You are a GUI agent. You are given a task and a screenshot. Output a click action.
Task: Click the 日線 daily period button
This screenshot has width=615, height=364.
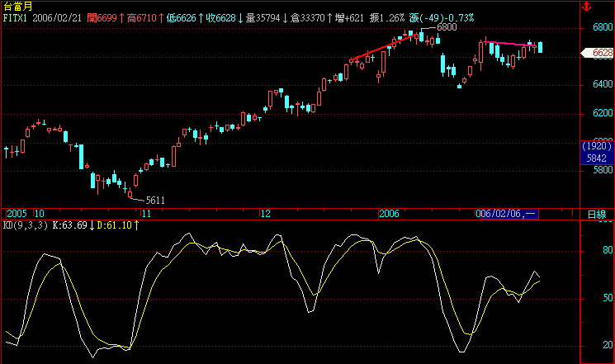[597, 214]
